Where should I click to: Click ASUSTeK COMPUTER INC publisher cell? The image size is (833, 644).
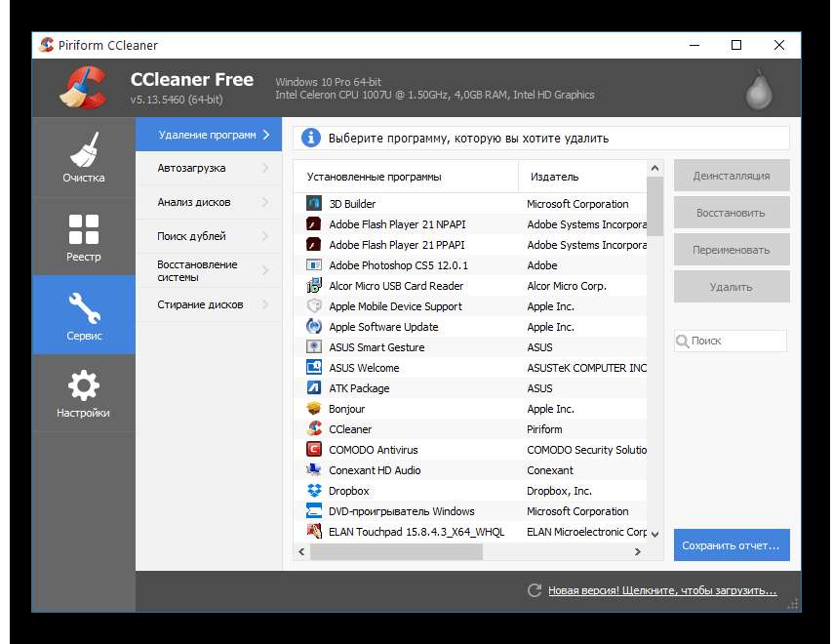[x=586, y=368]
